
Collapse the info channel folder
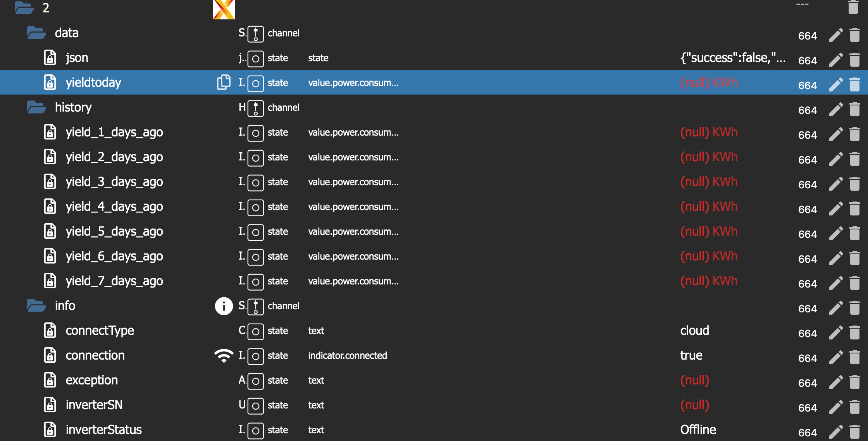(36, 306)
